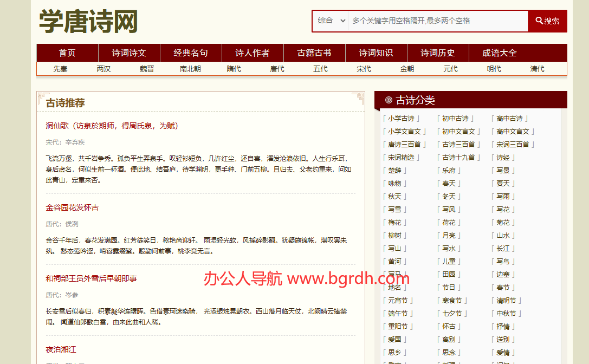This screenshot has height=364, width=589.
Task: Open the 综合 search type dropdown
Action: click(331, 21)
